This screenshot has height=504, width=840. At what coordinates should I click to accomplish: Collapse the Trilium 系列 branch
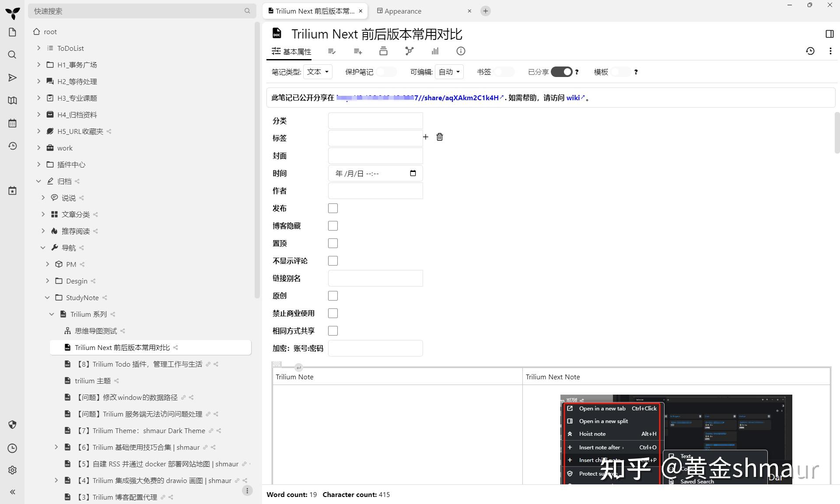[x=52, y=314]
